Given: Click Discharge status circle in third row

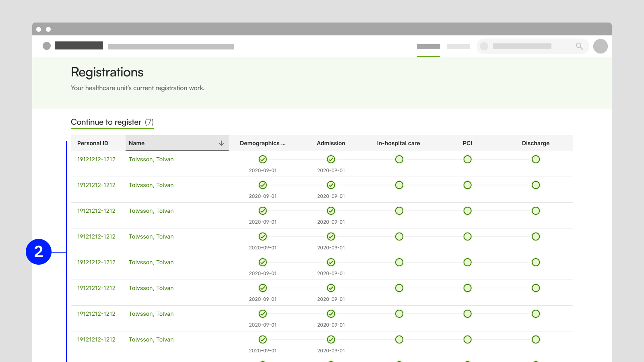Looking at the screenshot, I should coord(536,211).
